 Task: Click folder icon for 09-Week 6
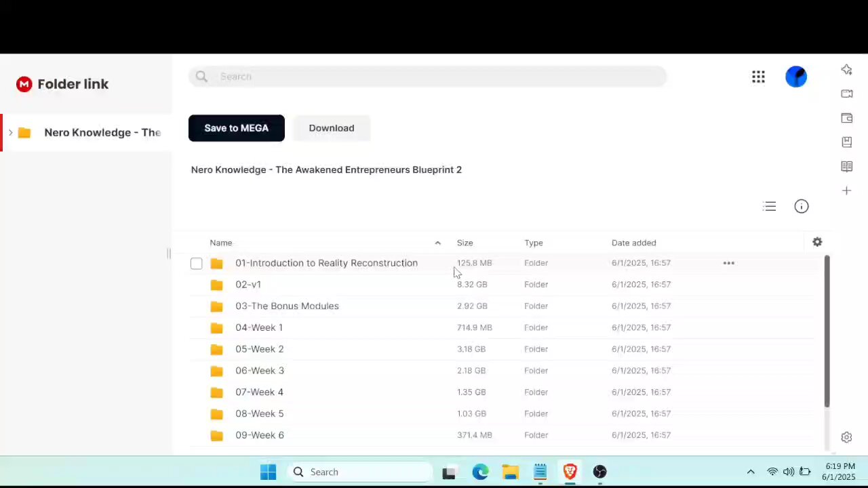(x=216, y=435)
